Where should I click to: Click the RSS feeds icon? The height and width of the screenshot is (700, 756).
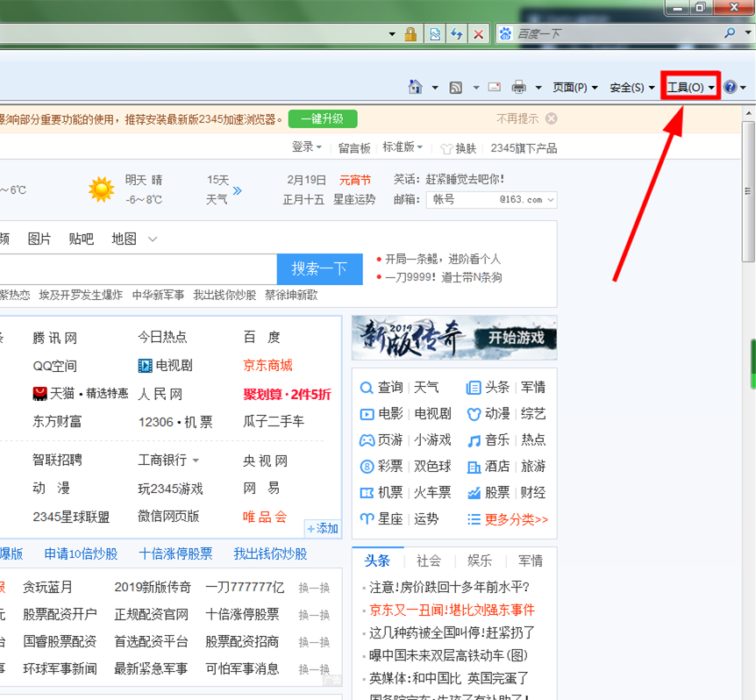[456, 87]
